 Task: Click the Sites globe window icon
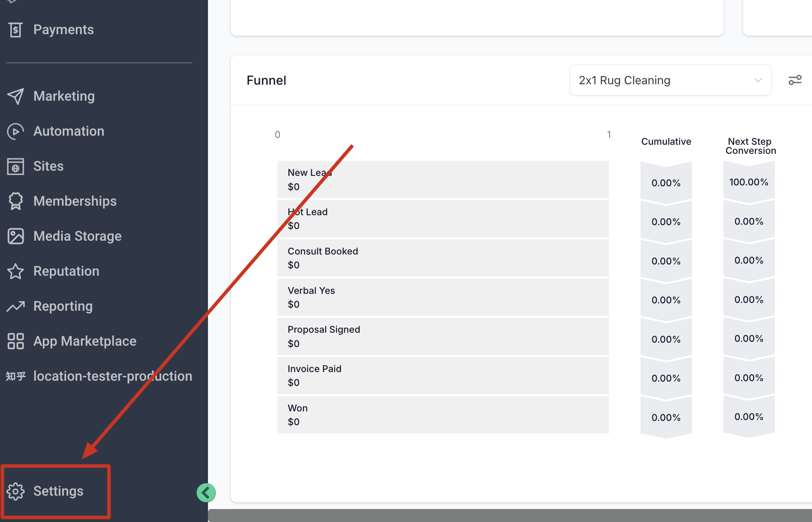pos(16,166)
